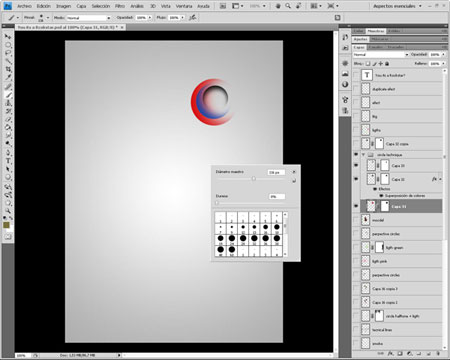Open the layer blend mode dropdown
Viewport: 450px width, 360px height.
click(x=381, y=54)
